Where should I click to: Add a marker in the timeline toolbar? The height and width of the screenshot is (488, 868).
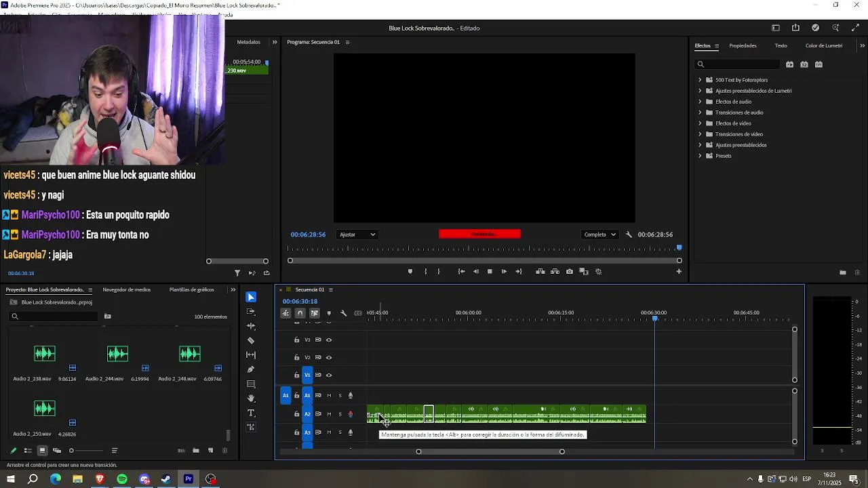(329, 313)
